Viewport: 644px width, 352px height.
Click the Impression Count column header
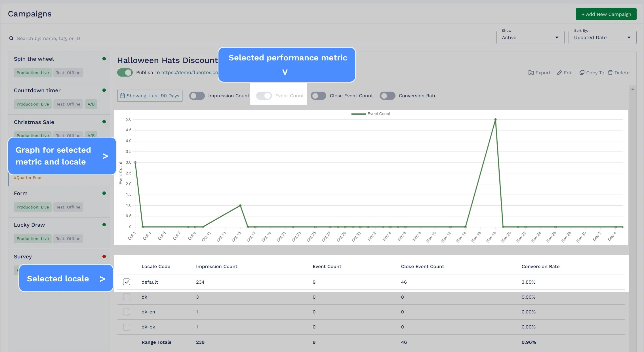(216, 266)
